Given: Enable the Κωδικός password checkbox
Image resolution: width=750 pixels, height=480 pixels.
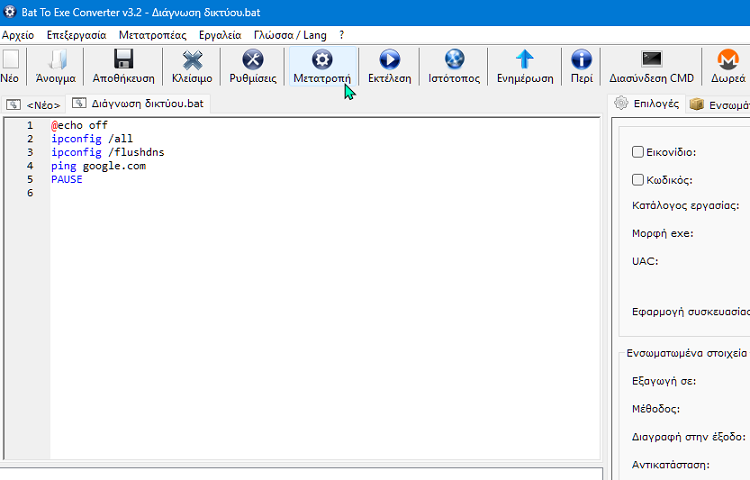Looking at the screenshot, I should (638, 180).
